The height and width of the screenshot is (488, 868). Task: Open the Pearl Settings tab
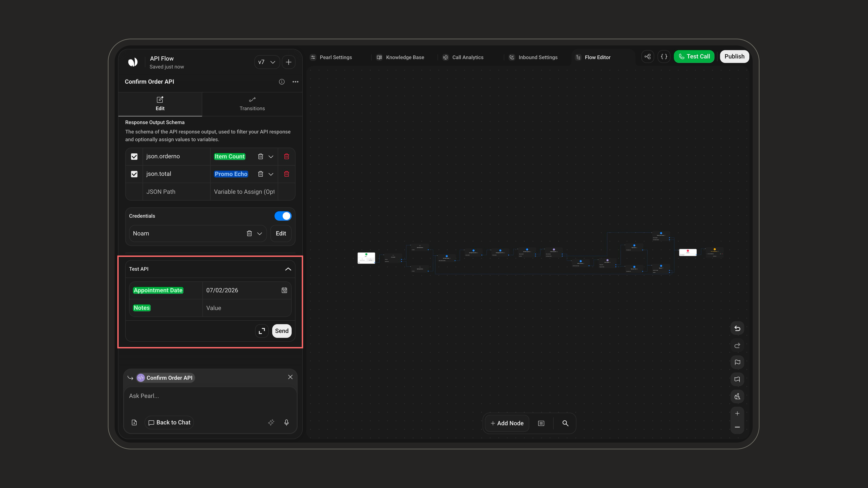pyautogui.click(x=331, y=57)
